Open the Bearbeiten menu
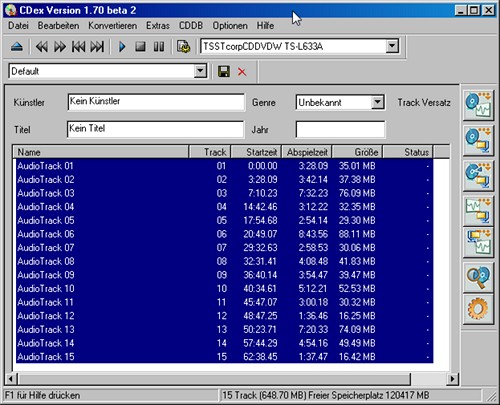This screenshot has height=405, width=500. coord(58,26)
